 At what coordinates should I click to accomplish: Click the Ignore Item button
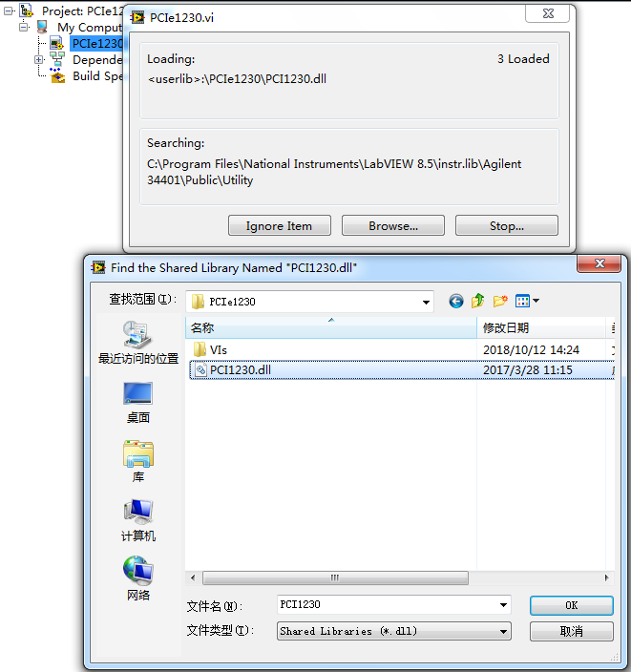(x=280, y=226)
